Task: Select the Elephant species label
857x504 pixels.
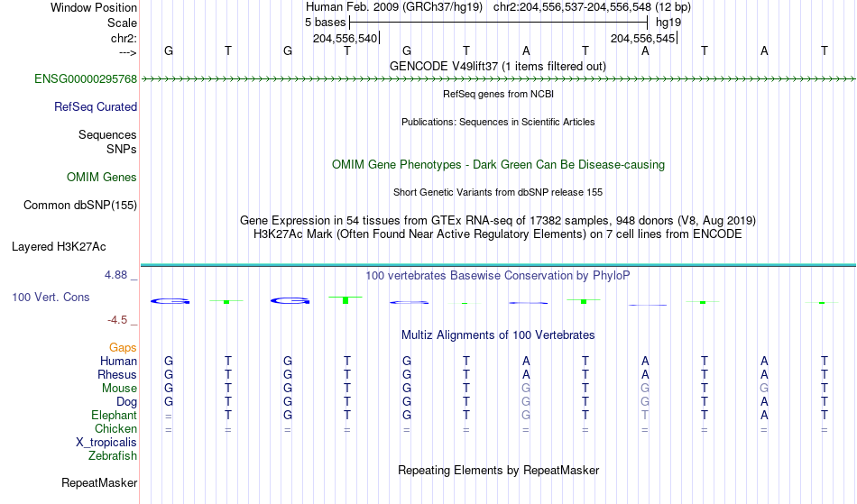Action: pos(115,416)
